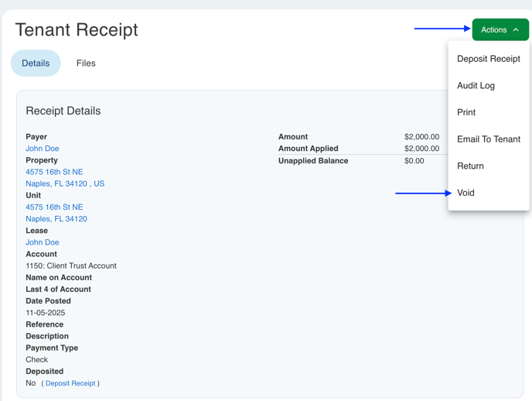Choose Print in the Actions menu
The height and width of the screenshot is (401, 532).
(466, 112)
